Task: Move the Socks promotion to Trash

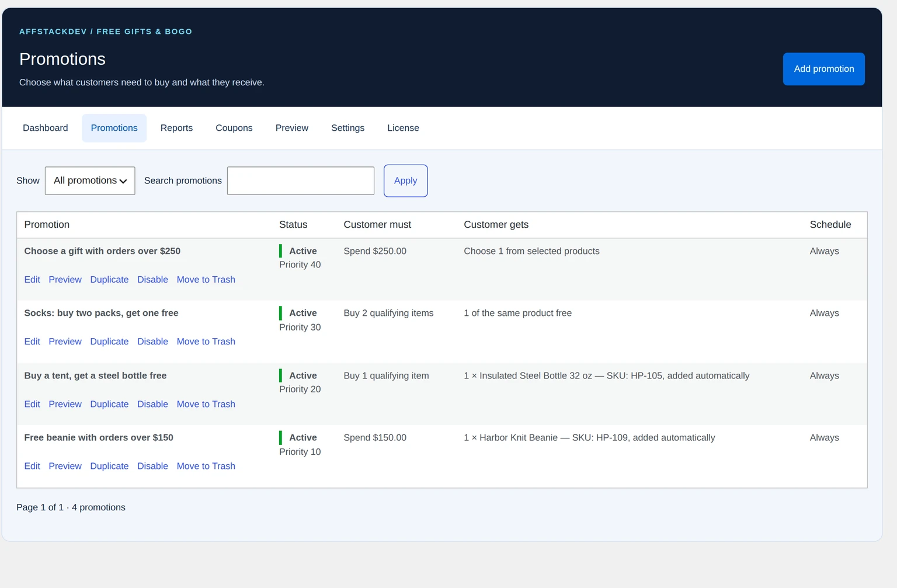Action: click(x=206, y=342)
